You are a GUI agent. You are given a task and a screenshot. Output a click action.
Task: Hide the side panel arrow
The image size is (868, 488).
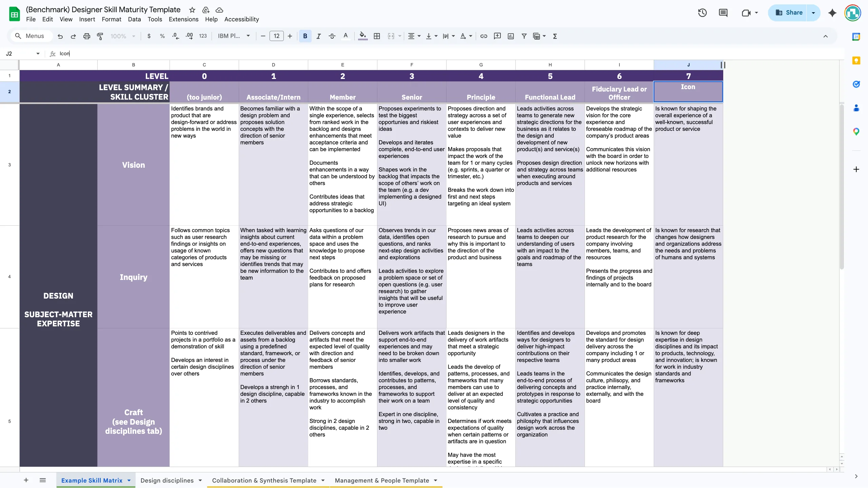click(x=856, y=476)
